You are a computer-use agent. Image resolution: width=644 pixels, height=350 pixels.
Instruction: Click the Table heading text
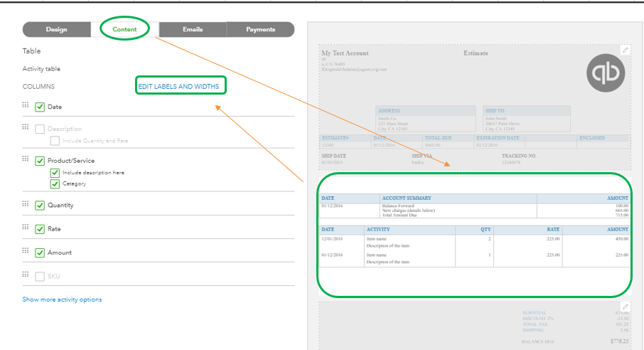tap(31, 51)
